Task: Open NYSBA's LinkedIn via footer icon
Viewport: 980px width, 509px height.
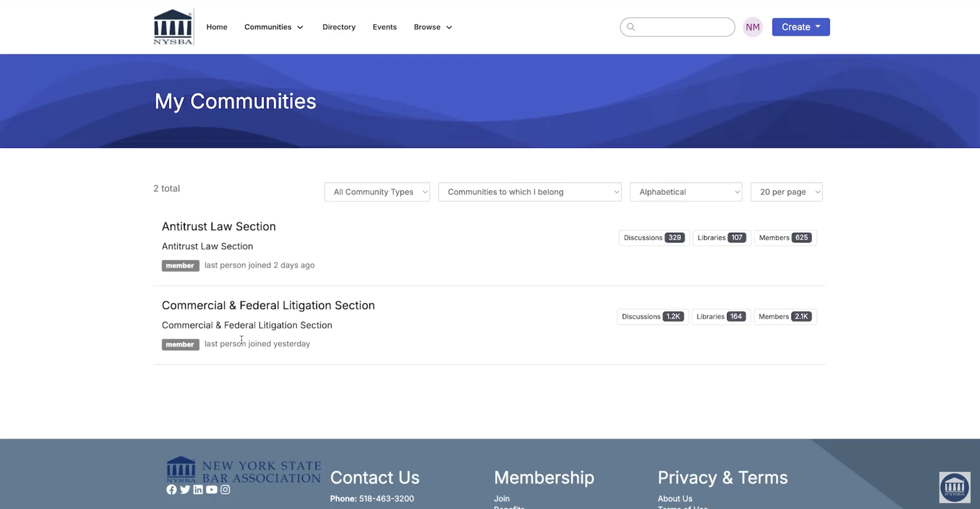Action: [x=198, y=489]
